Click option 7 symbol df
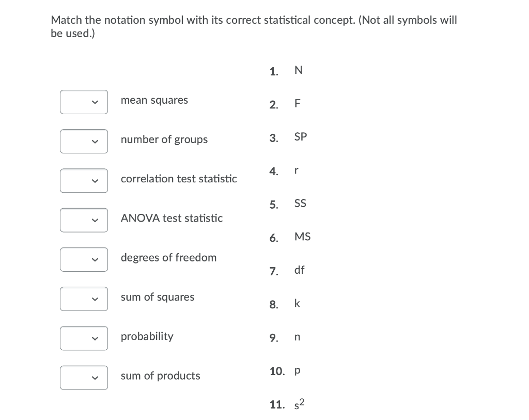Image resolution: width=529 pixels, height=420 pixels. point(299,270)
